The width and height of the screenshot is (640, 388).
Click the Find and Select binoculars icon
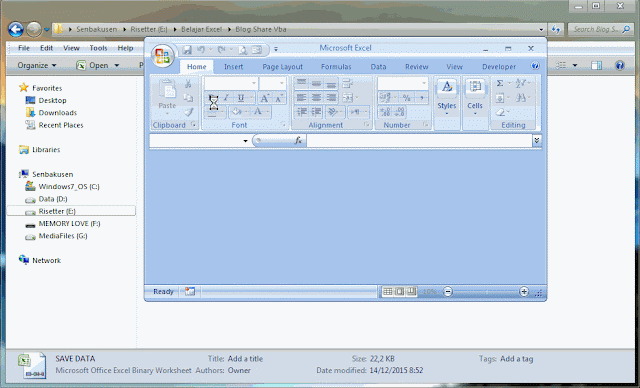[520, 98]
